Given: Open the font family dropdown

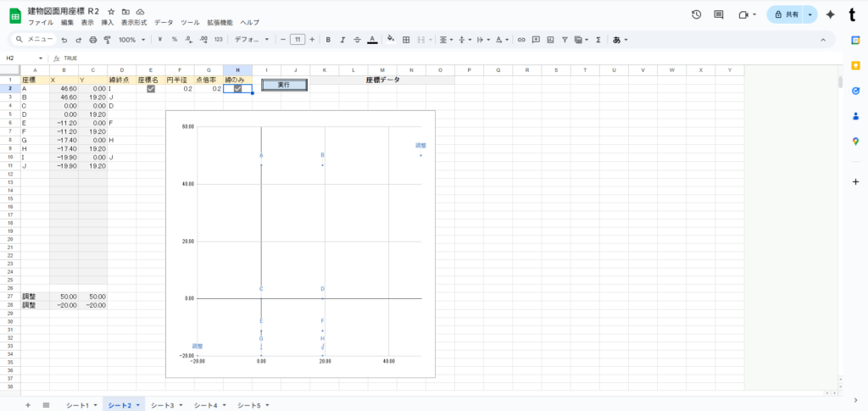Looking at the screenshot, I should point(251,40).
